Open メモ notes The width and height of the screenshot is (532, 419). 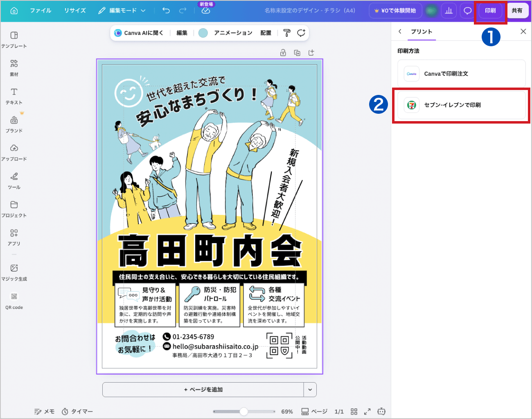[44, 412]
